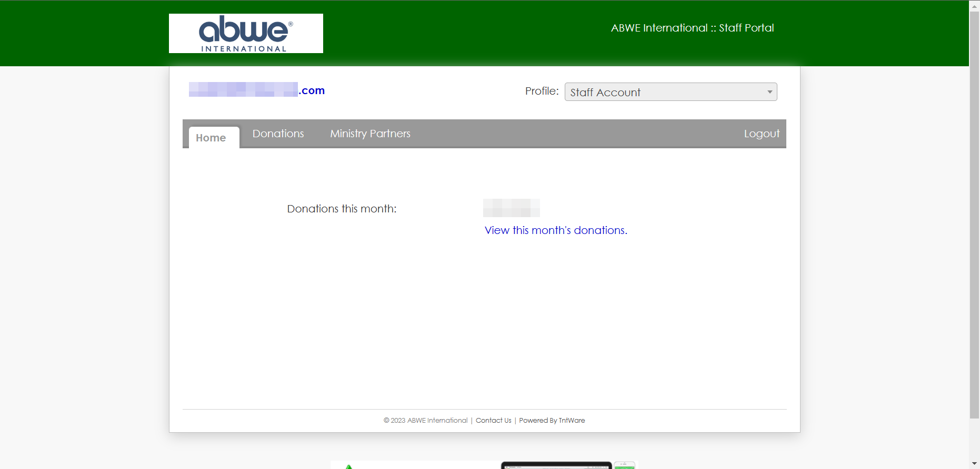
Task: Click the blurred account email link ending in .com
Action: (x=257, y=90)
